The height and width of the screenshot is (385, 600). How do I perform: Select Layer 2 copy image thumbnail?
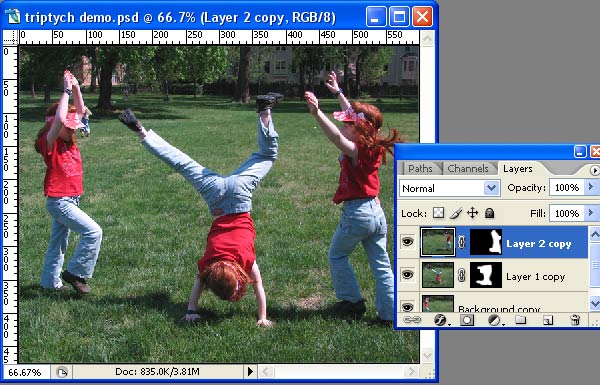(x=438, y=242)
